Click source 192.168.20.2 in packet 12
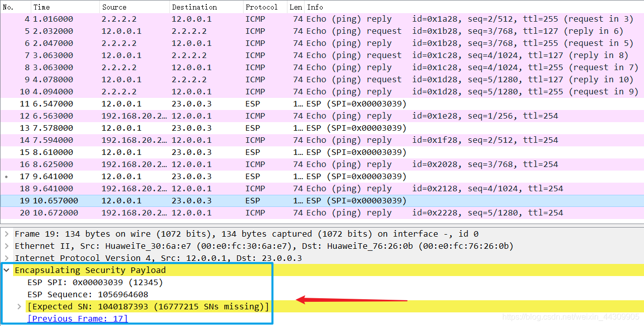Viewport: 644px width, 326px height. [135, 116]
